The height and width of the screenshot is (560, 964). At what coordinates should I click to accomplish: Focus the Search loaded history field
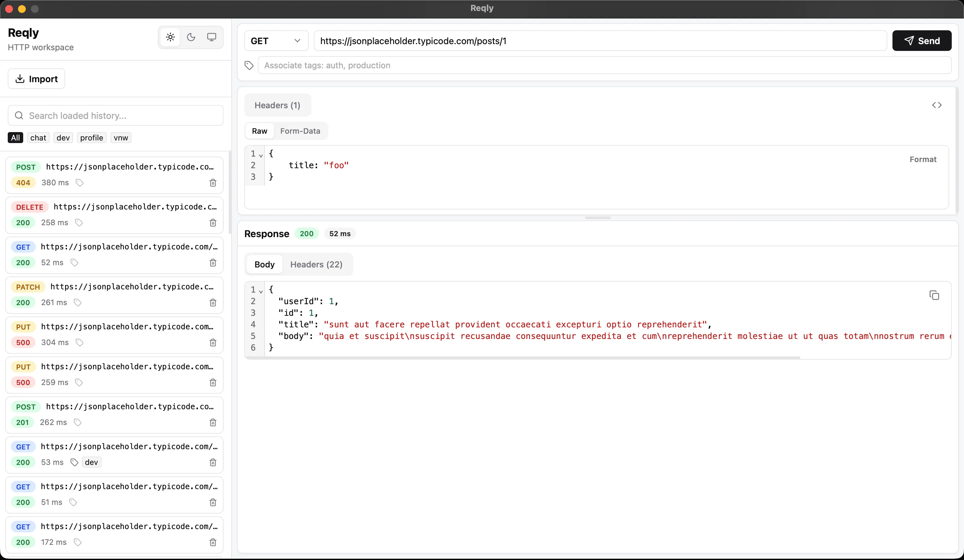pyautogui.click(x=116, y=116)
